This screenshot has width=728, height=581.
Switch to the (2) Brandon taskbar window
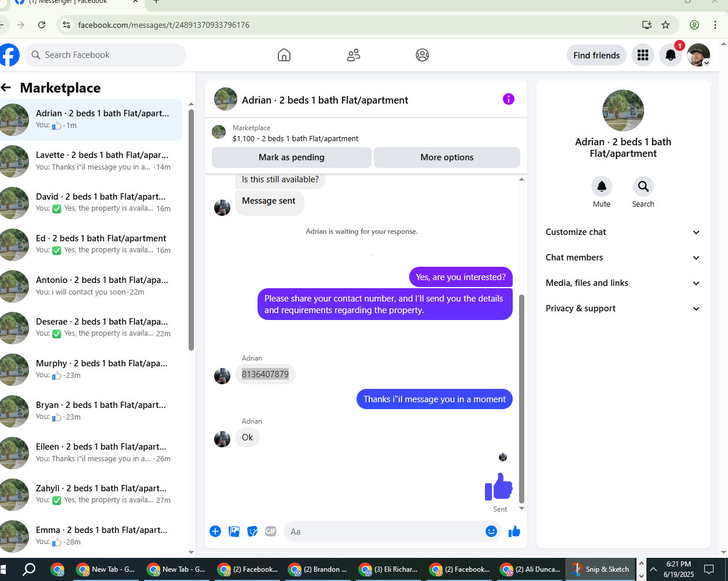[319, 569]
